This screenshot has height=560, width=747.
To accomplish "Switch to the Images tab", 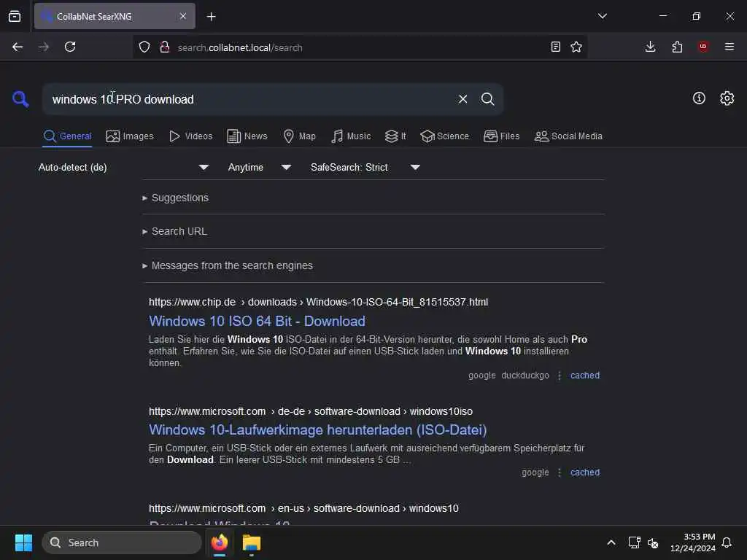I will pos(130,136).
